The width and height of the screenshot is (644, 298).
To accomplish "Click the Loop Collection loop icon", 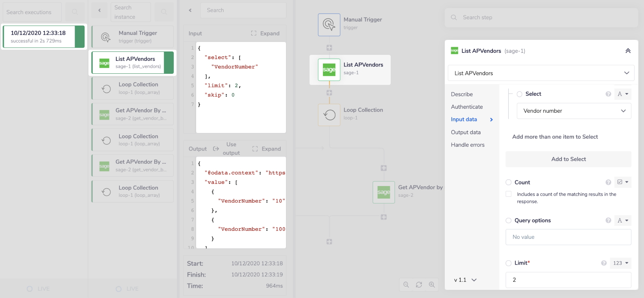I will [329, 114].
